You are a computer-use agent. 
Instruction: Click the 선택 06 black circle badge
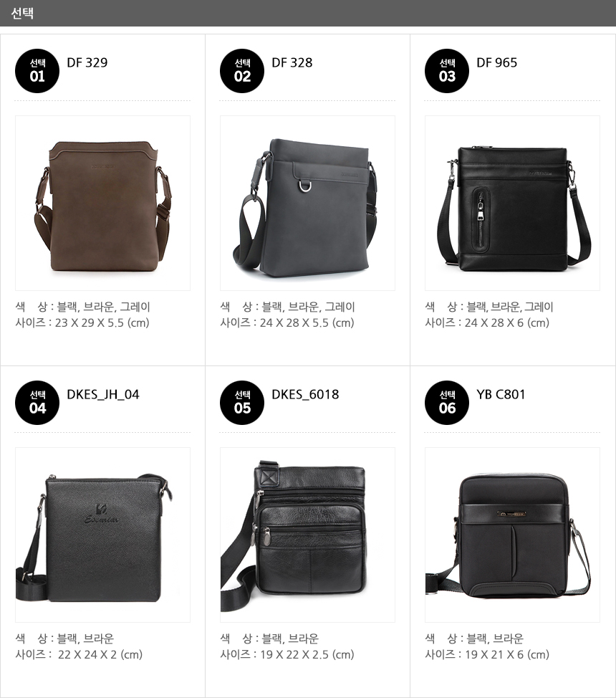click(x=447, y=403)
